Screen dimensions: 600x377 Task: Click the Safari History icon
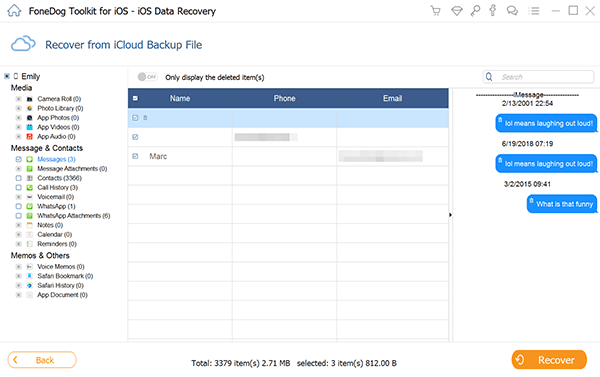coord(29,286)
